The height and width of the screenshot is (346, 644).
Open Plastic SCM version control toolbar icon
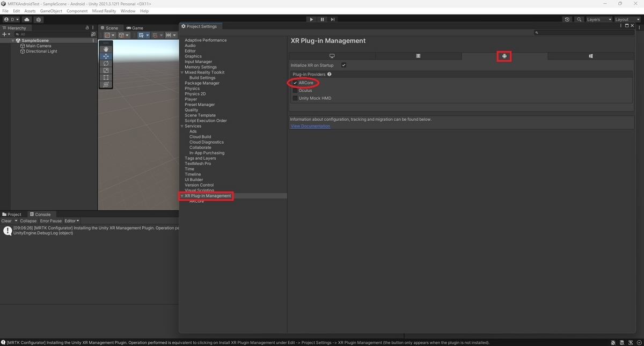(x=39, y=19)
